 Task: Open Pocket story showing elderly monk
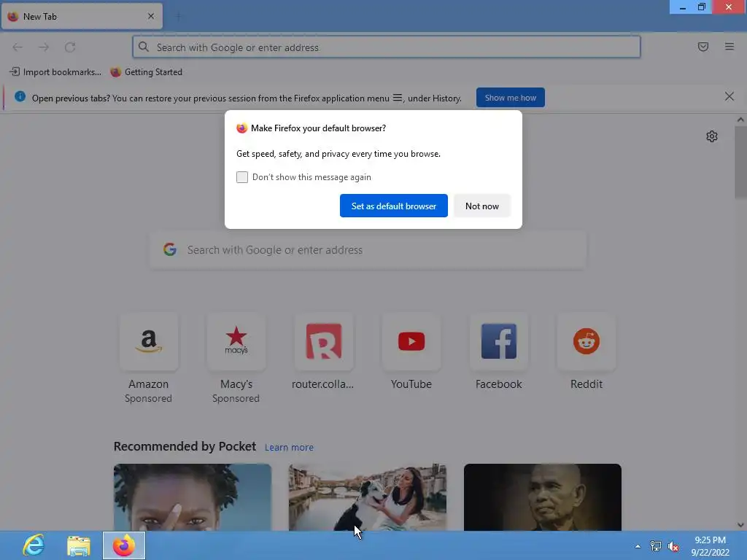543,497
